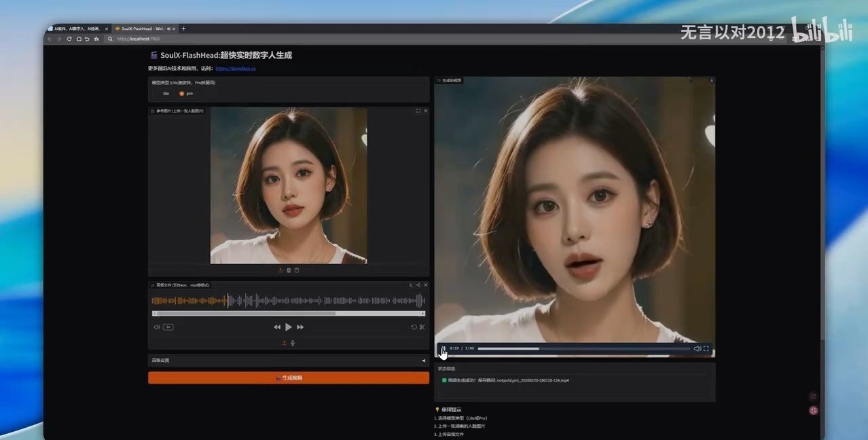Click the scissors trim audio icon
Viewport: 868px width, 440px height.
(422, 327)
